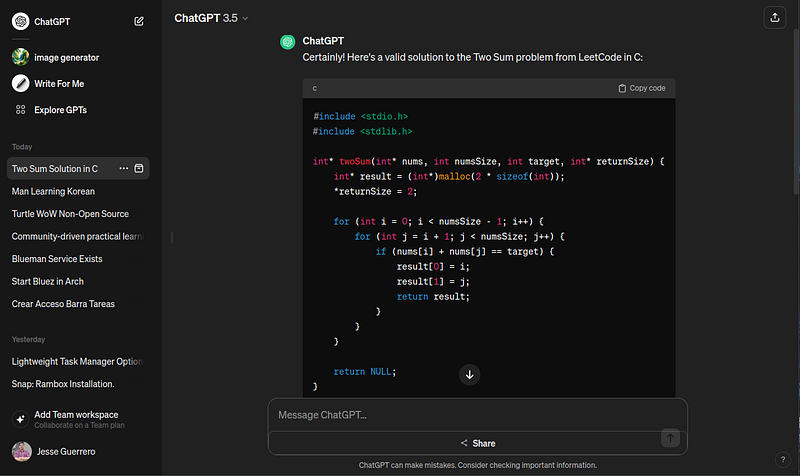Image resolution: width=800 pixels, height=476 pixels.
Task: Click the '#include <stdio.h>' line
Action: pyautogui.click(x=360, y=116)
